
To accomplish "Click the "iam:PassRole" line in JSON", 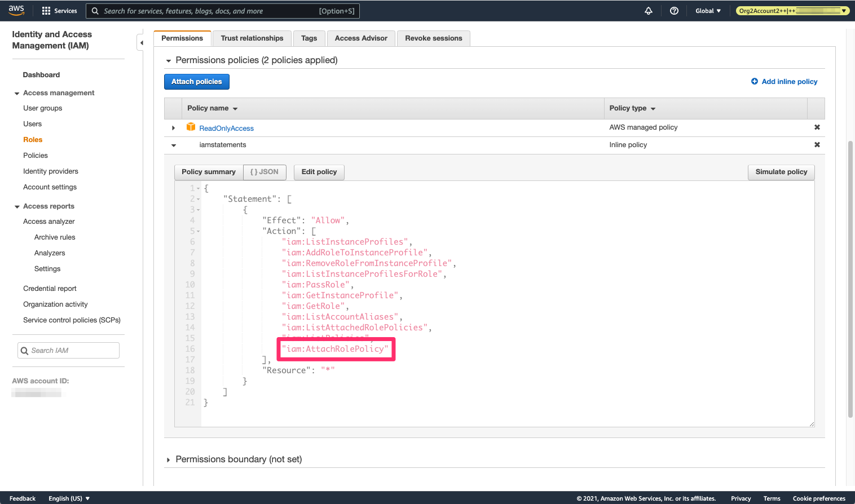I will pyautogui.click(x=318, y=285).
